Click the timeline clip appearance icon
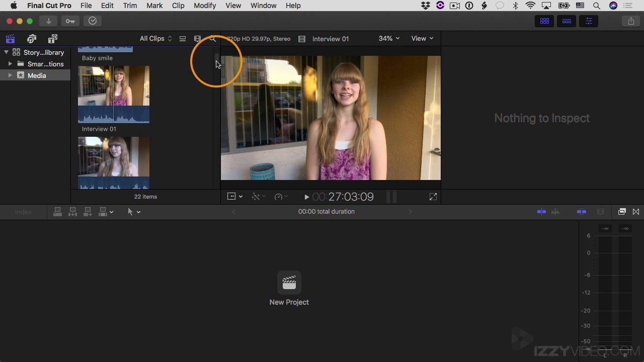This screenshot has height=362, width=644. click(600, 212)
